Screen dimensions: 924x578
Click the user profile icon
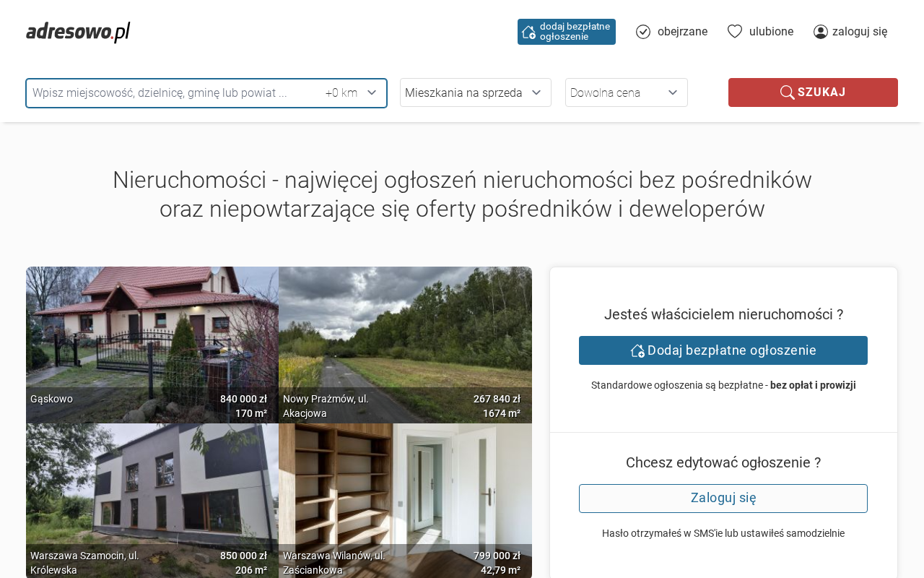pyautogui.click(x=821, y=32)
